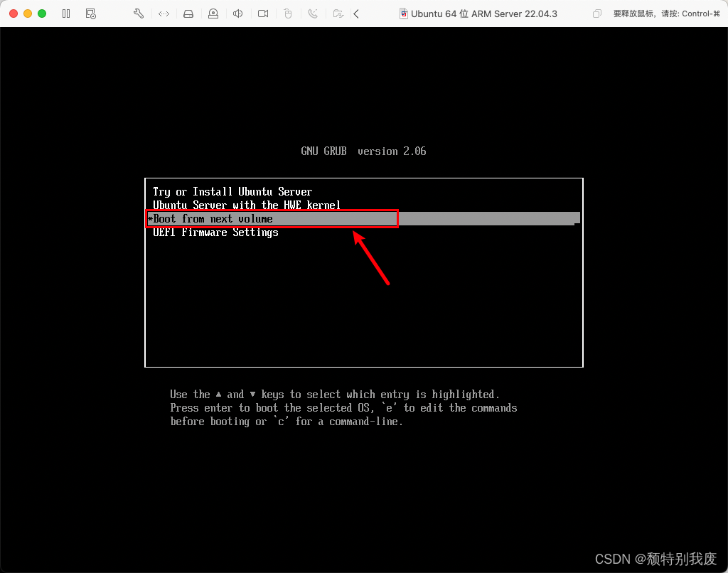Open the snapshot manager icon
This screenshot has width=728, height=573.
coord(91,14)
